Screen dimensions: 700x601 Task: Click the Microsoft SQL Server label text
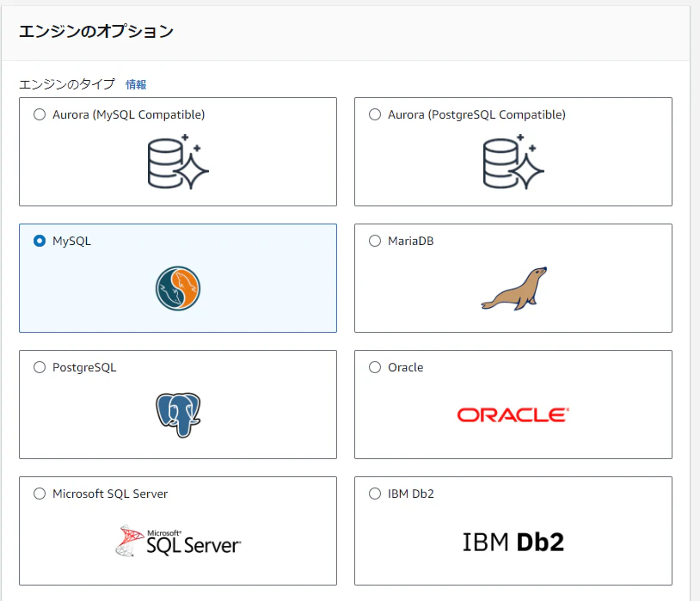click(x=110, y=494)
